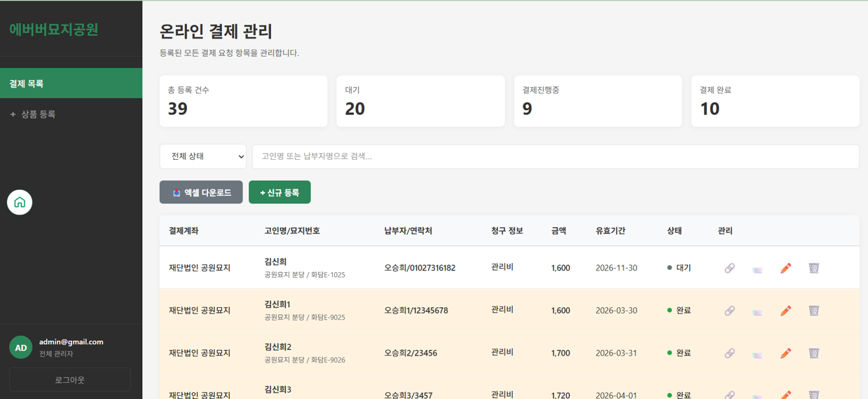Select the deceased name 김신희2

[278, 347]
